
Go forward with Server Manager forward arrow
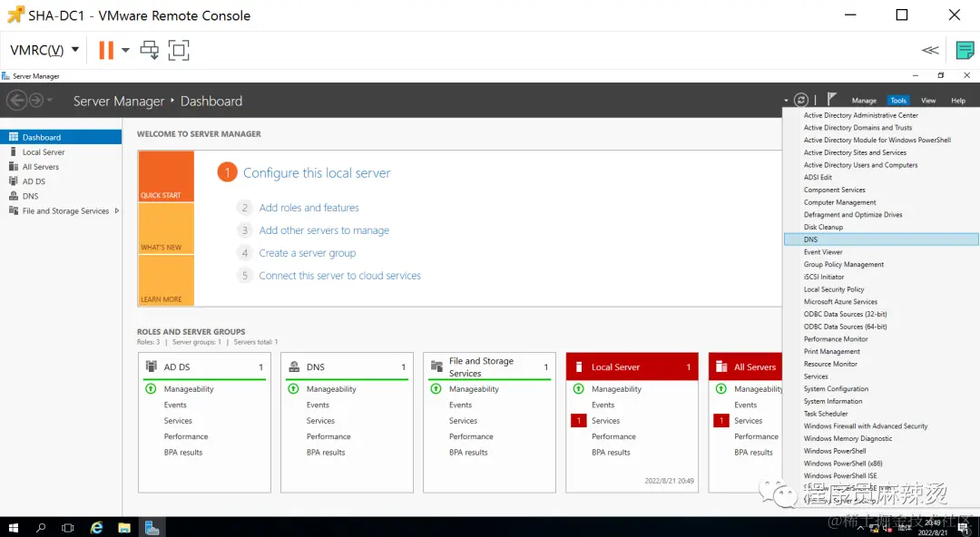[x=36, y=100]
